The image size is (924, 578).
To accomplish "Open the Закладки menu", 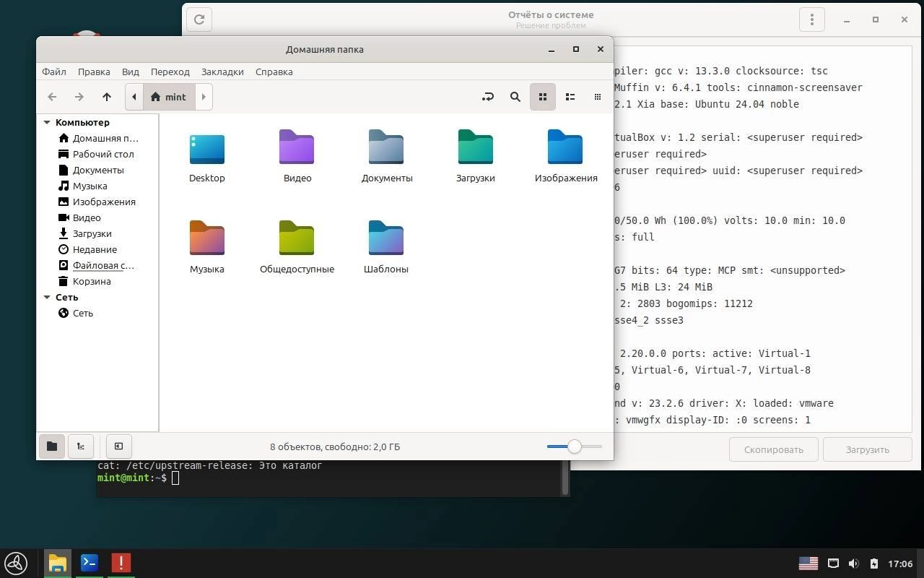I will (x=222, y=72).
